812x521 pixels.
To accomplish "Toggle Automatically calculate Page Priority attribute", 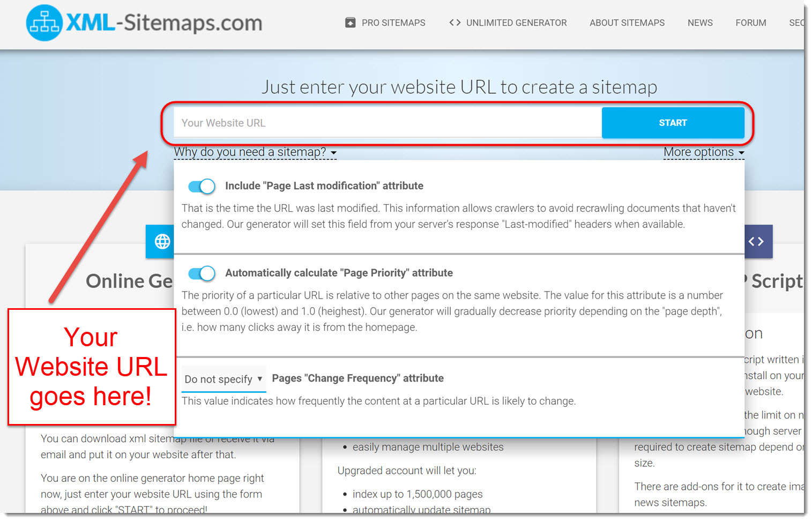I will click(x=202, y=273).
